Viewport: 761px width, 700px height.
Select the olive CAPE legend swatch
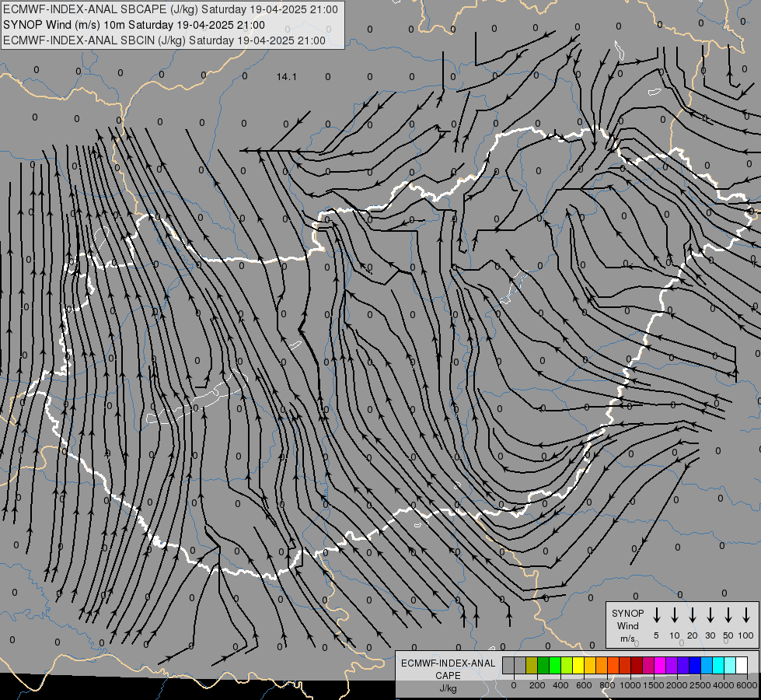click(x=532, y=665)
